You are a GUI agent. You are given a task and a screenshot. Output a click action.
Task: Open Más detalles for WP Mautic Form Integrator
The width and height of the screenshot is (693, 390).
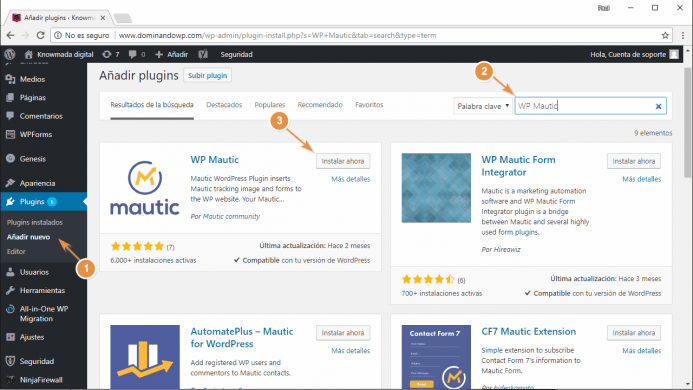(642, 179)
